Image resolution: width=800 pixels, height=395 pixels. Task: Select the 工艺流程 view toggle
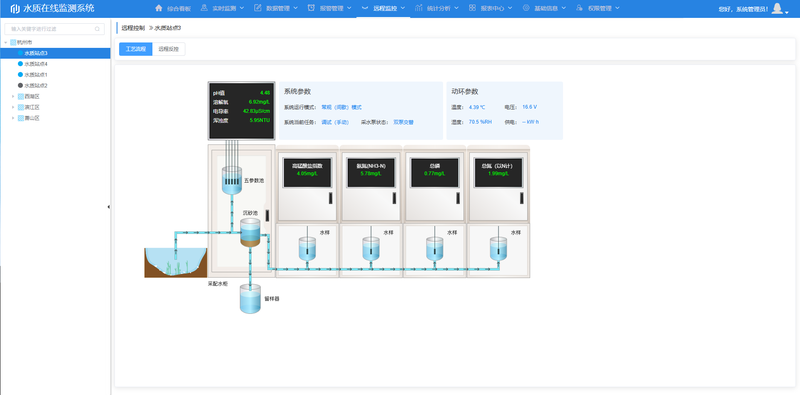point(136,49)
